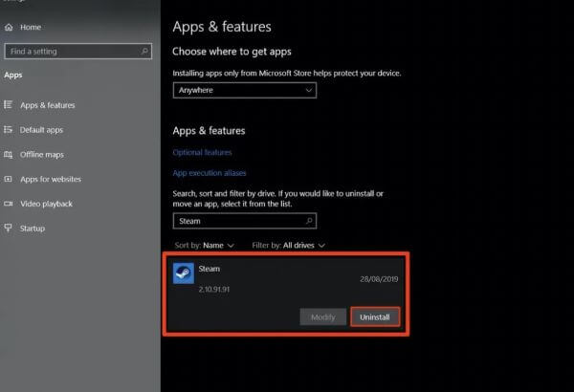The image size is (574, 392).
Task: Click the Apps category label in the sidebar
Action: click(x=13, y=75)
